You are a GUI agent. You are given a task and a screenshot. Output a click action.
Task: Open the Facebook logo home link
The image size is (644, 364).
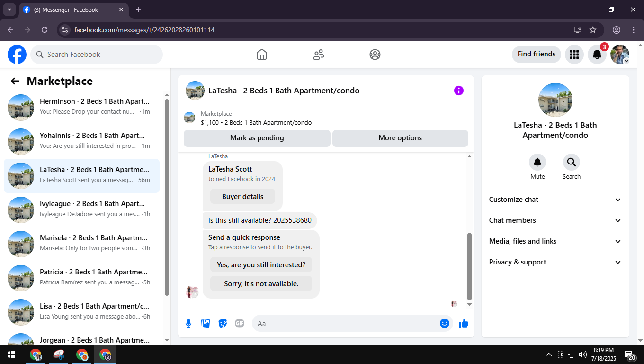17,55
